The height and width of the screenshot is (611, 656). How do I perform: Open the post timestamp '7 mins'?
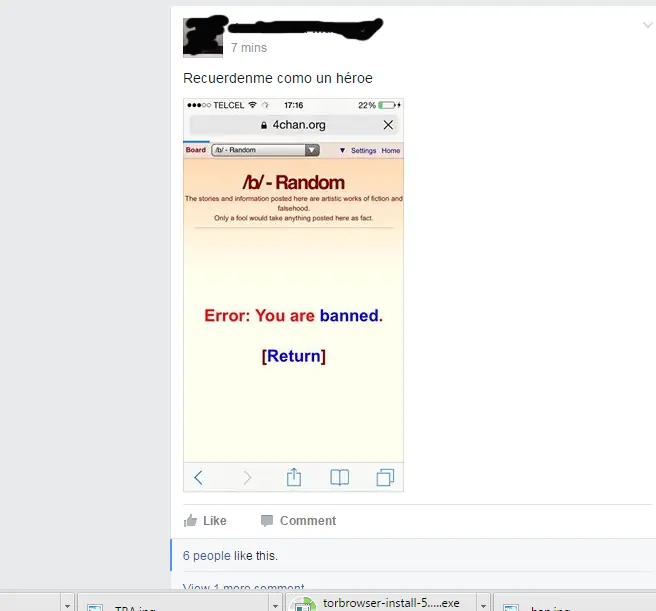[x=249, y=48]
